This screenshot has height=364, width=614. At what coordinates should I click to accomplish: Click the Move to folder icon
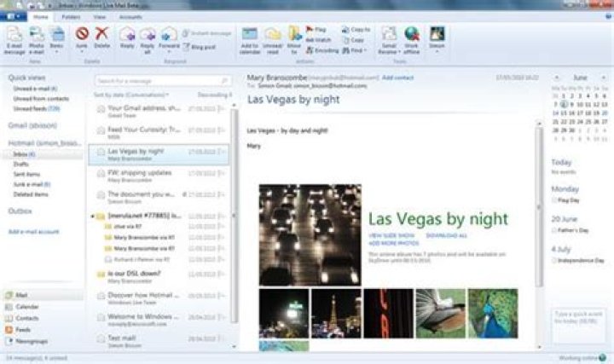coord(294,40)
